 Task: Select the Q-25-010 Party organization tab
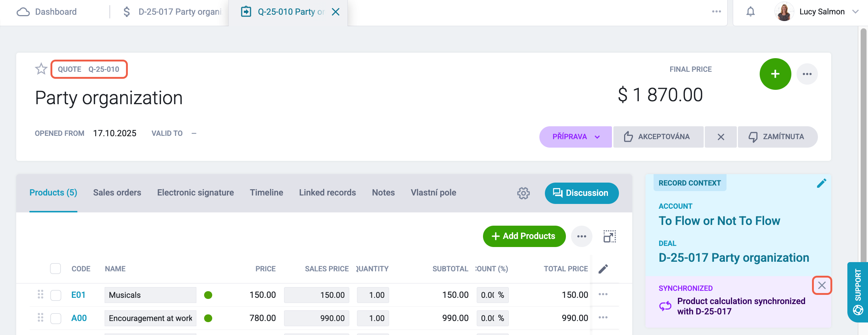point(283,12)
